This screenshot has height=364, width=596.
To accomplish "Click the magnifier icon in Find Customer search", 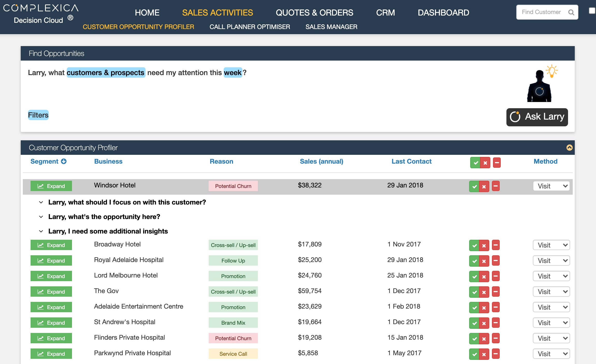I will [x=571, y=12].
